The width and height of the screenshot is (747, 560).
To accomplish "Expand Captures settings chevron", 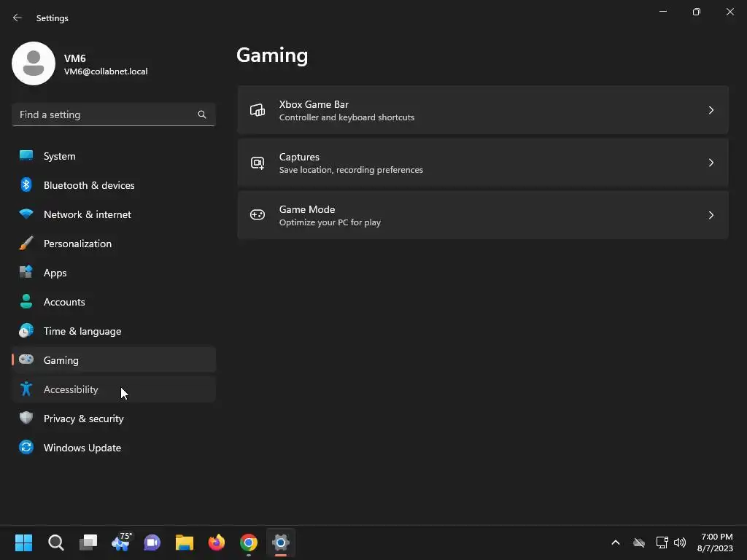I will pyautogui.click(x=711, y=163).
